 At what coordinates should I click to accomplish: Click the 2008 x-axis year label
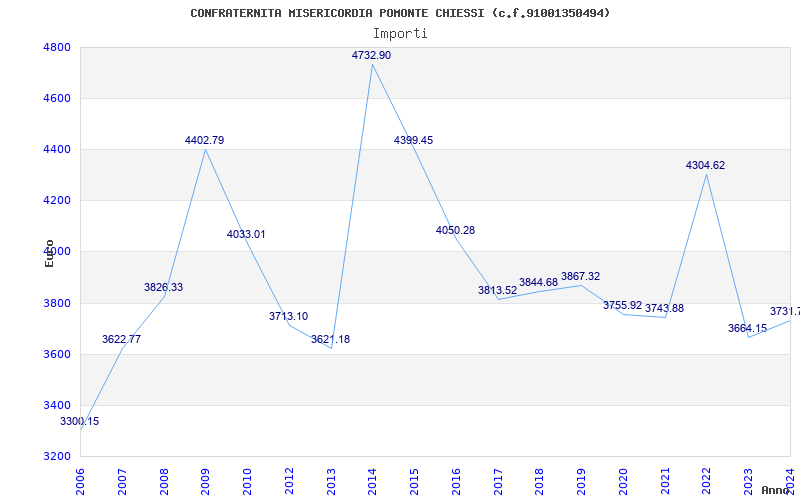(x=164, y=481)
